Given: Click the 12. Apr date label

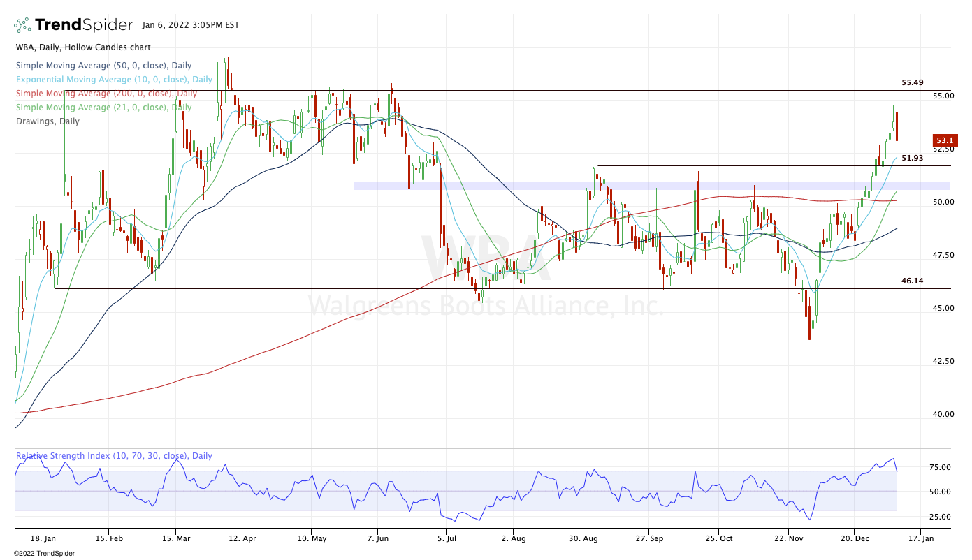Looking at the screenshot, I should (241, 538).
